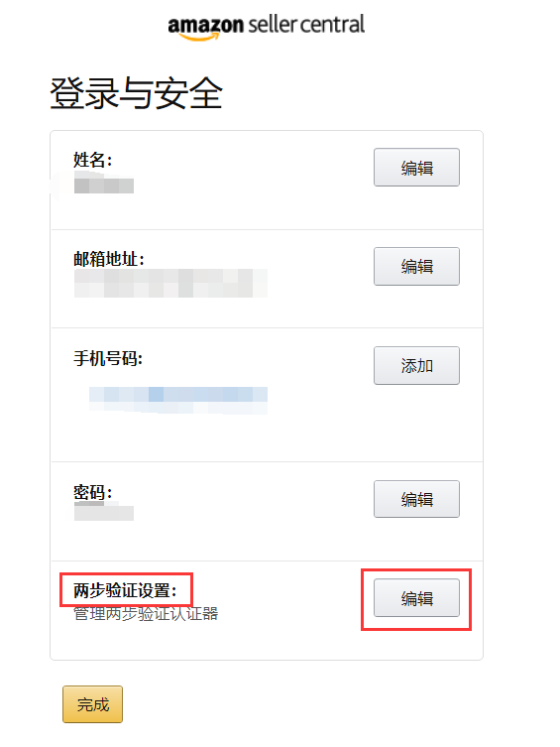
Task: Edit the 密码 password
Action: (416, 499)
